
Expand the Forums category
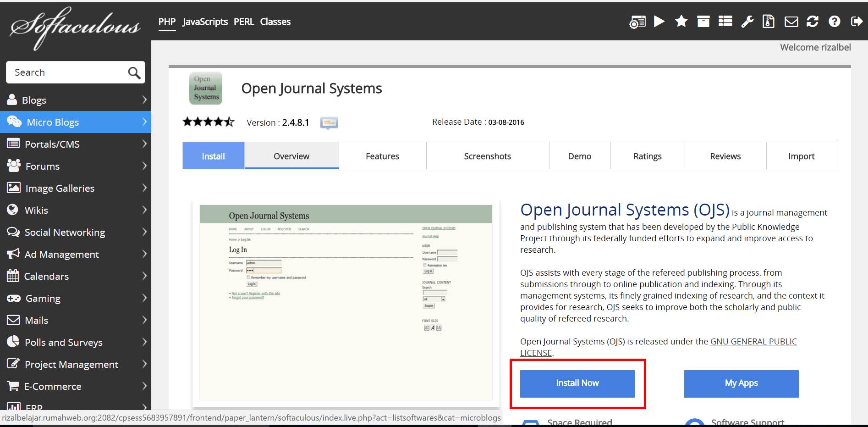tap(76, 166)
